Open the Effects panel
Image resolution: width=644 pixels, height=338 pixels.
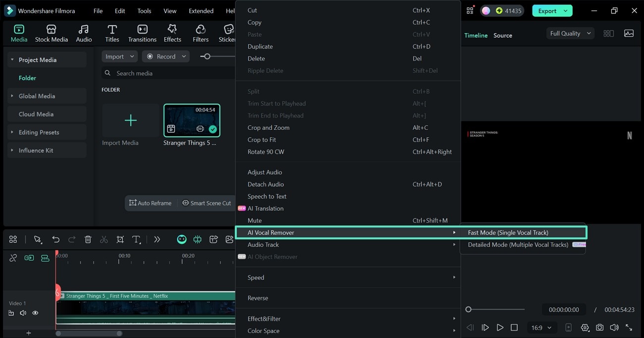click(172, 33)
